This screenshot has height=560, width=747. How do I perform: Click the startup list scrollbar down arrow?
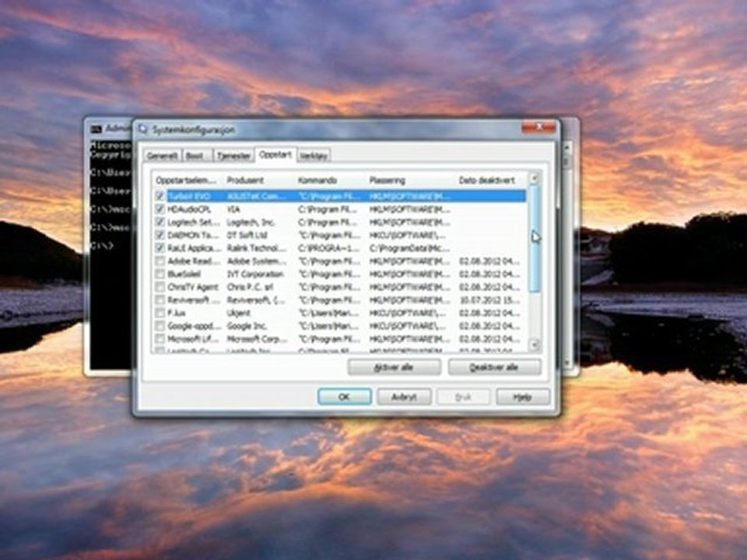pos(535,345)
